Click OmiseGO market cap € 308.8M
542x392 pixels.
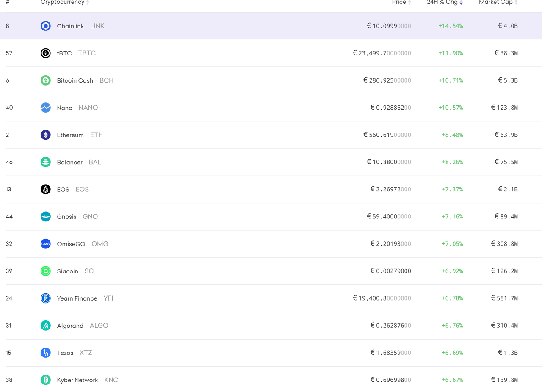click(x=504, y=244)
